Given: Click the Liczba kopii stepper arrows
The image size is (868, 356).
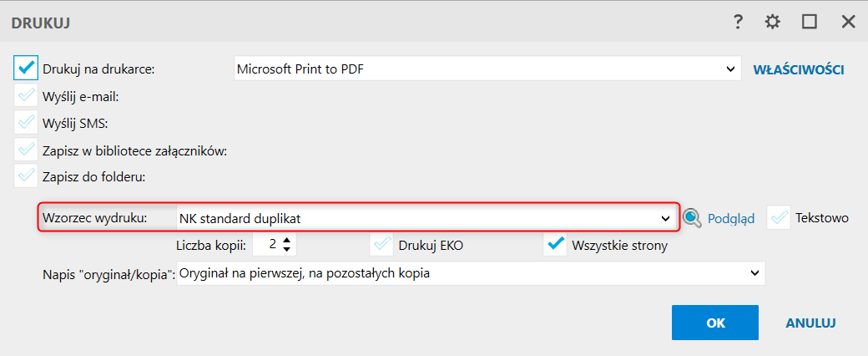Looking at the screenshot, I should click(x=288, y=245).
